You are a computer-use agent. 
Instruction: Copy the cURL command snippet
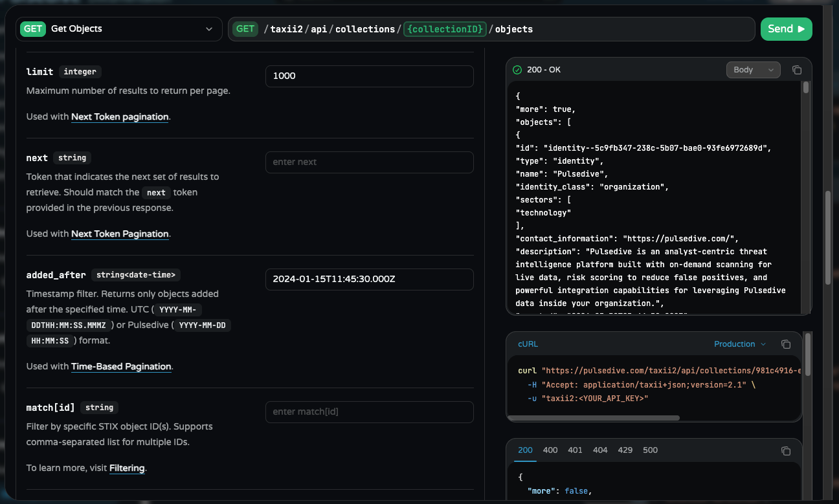coord(786,344)
